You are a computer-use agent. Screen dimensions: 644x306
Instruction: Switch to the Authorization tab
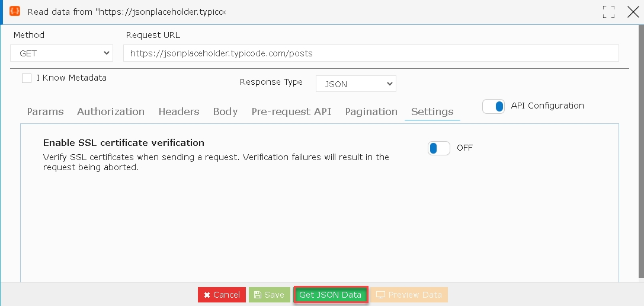point(110,111)
